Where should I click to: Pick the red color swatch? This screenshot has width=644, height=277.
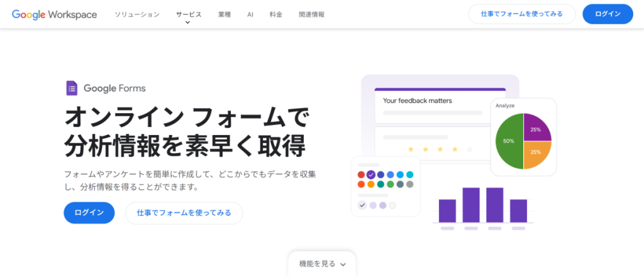361,175
